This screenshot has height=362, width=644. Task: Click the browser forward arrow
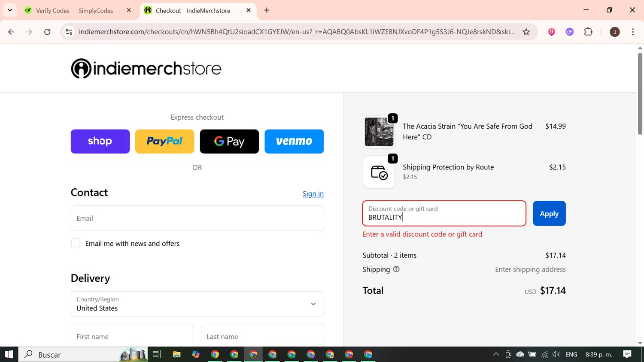(29, 32)
